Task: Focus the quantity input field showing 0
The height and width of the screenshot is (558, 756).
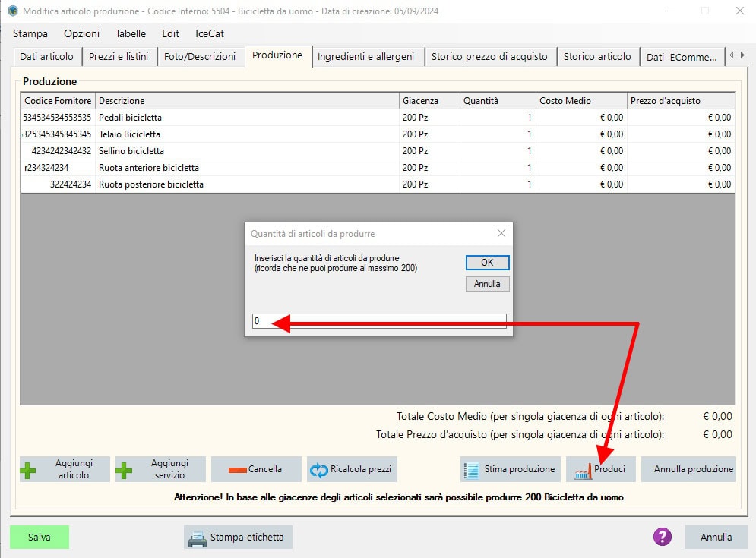Action: 379,321
